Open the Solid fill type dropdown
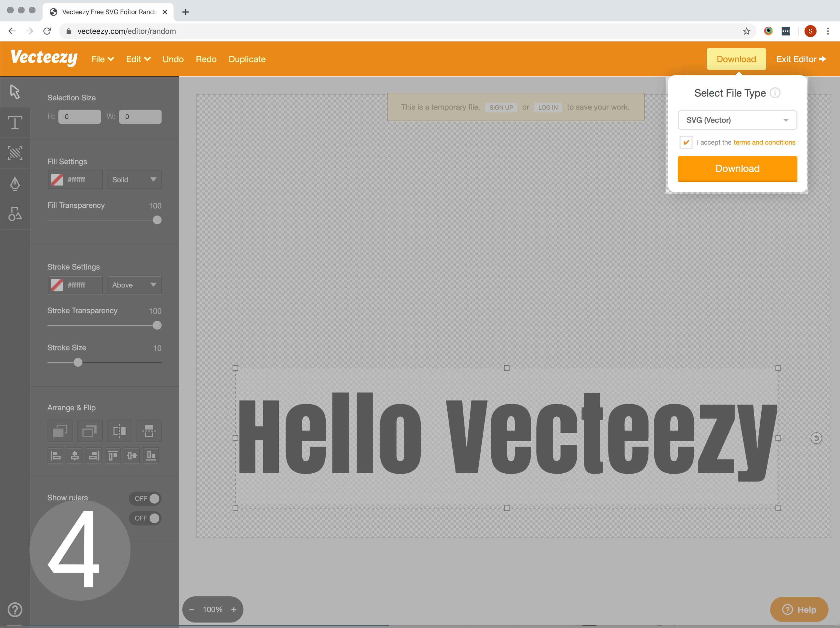This screenshot has height=628, width=840. click(x=134, y=180)
